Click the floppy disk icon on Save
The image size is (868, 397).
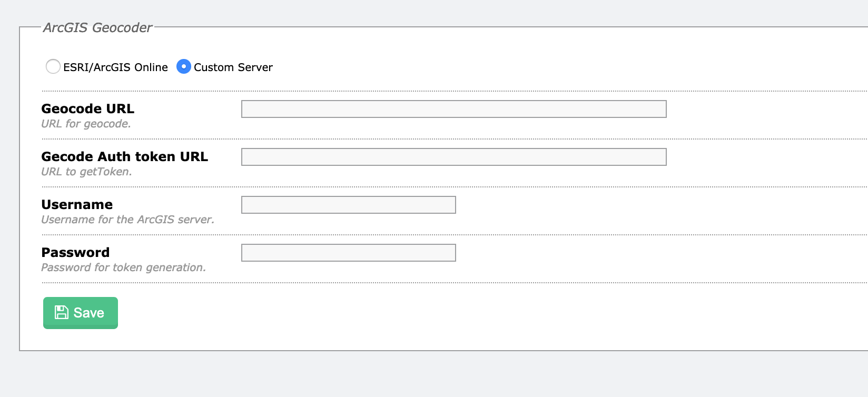(62, 312)
